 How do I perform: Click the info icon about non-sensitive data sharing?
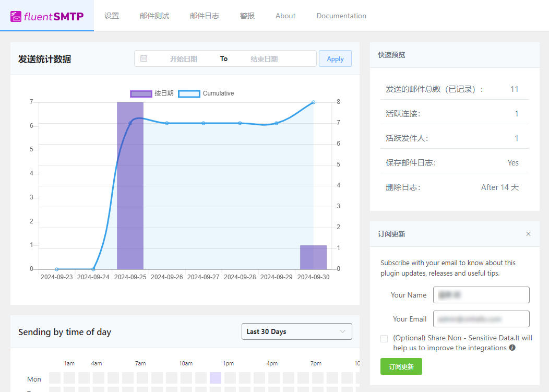[512, 348]
